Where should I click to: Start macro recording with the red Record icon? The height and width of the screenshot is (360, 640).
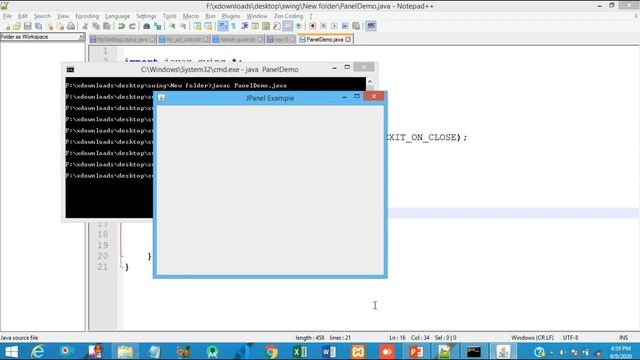[313, 26]
